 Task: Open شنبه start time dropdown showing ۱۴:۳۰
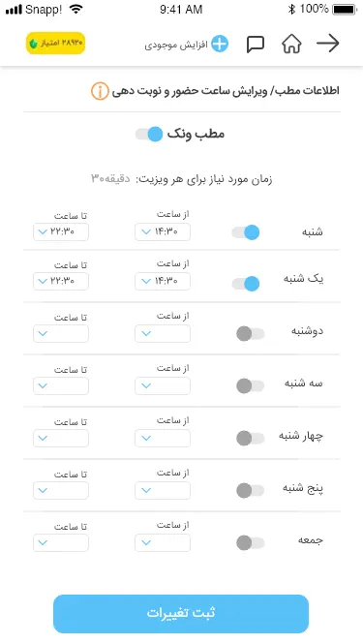click(163, 232)
